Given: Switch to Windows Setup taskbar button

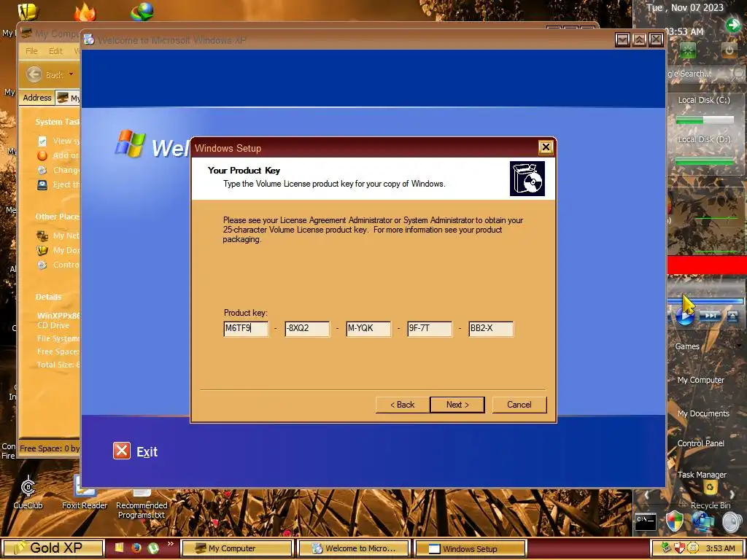Looking at the screenshot, I should point(471,548).
